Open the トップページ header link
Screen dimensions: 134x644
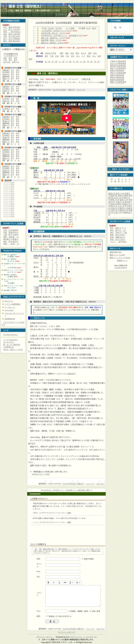point(61,15)
